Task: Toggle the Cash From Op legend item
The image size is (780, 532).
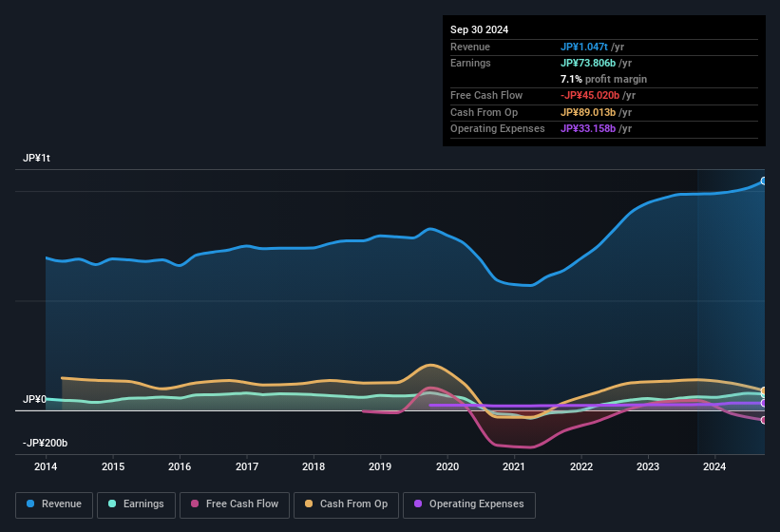Action: 344,504
